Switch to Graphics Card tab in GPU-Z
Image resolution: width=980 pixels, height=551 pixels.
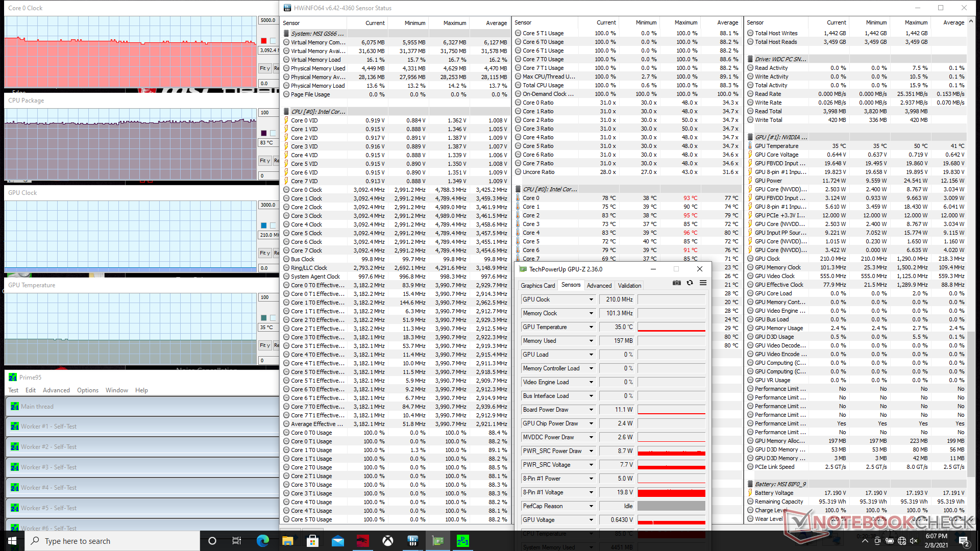tap(537, 286)
